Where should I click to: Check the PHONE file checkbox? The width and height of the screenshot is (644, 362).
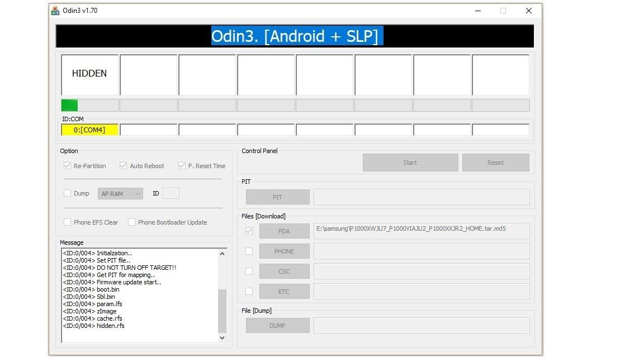(249, 251)
